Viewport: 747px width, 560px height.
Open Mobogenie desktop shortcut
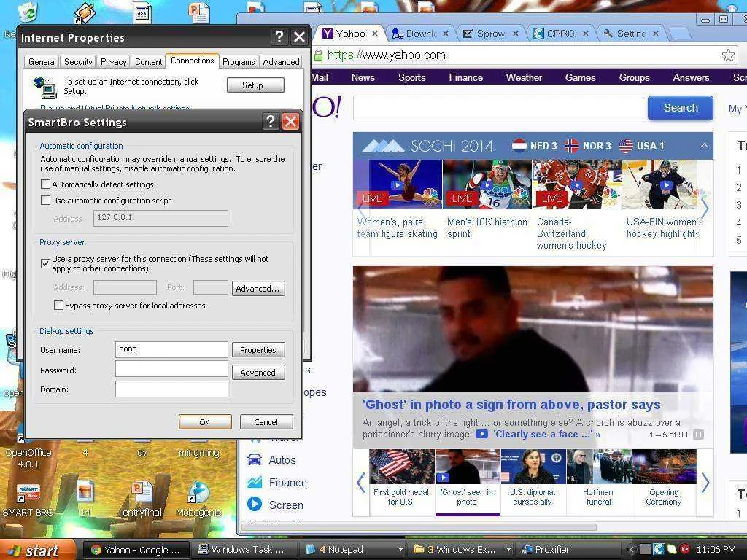coord(198,499)
